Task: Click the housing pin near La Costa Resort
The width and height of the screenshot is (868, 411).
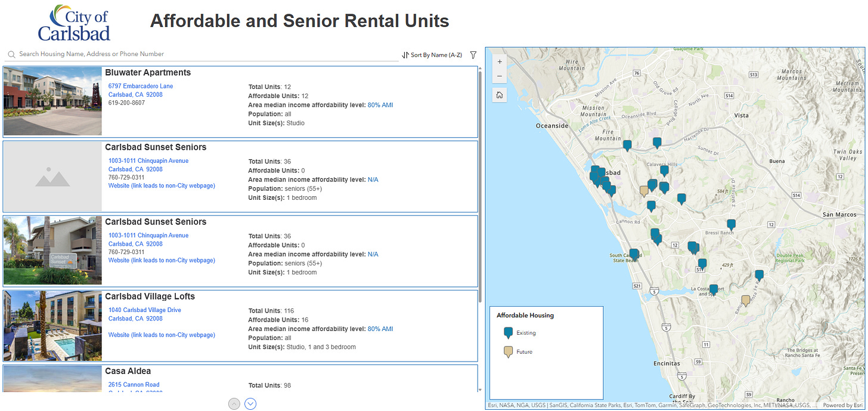Action: pyautogui.click(x=714, y=289)
